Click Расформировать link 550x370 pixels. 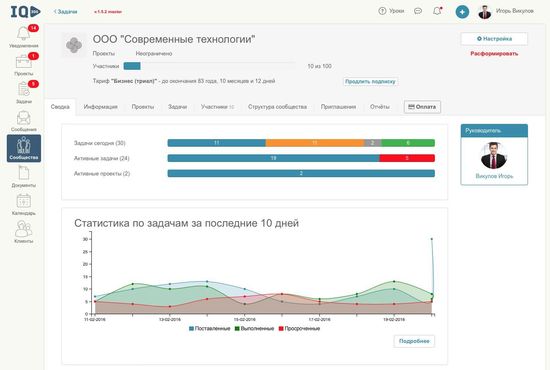(494, 54)
